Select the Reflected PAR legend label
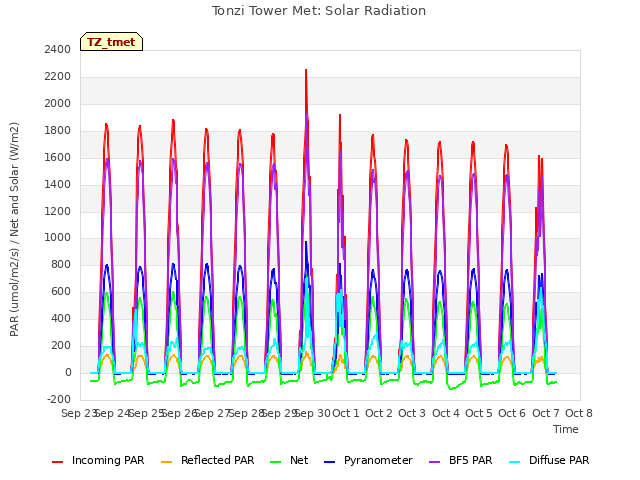Screen dimensions: 640x480 [218, 460]
